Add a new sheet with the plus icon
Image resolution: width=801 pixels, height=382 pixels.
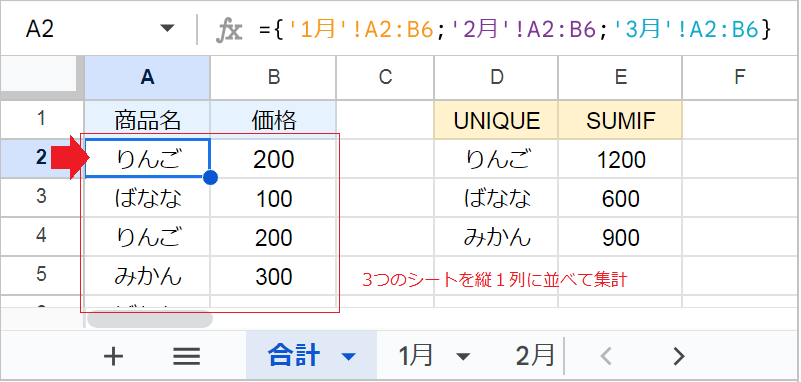(x=113, y=356)
